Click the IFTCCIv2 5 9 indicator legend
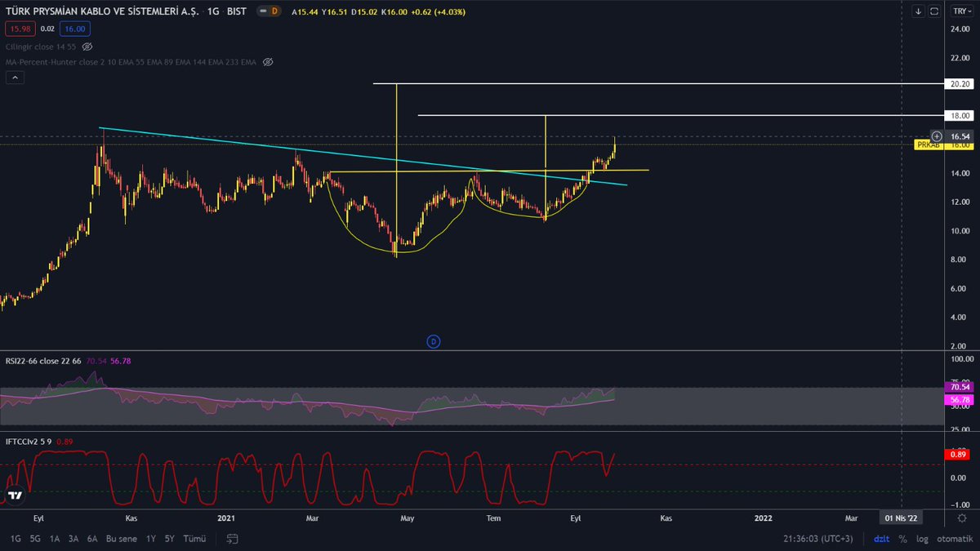The image size is (980, 551). tap(29, 440)
